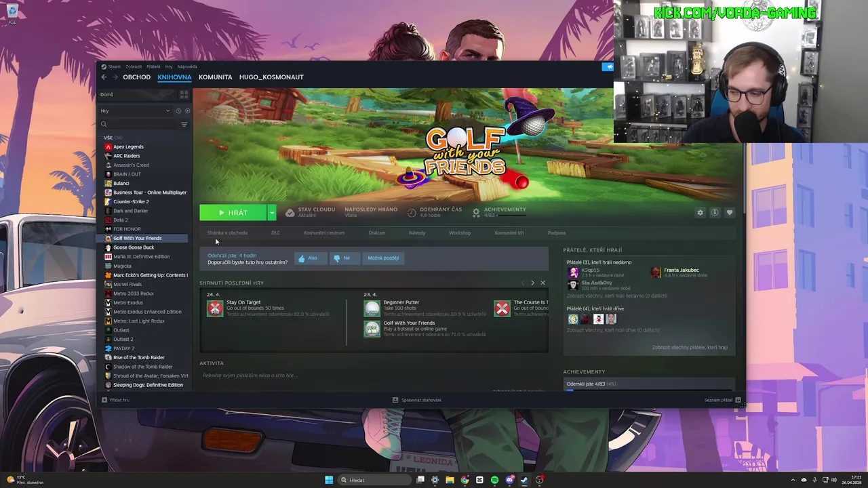
Task: Launch game with green HRÁT button
Action: 233,213
